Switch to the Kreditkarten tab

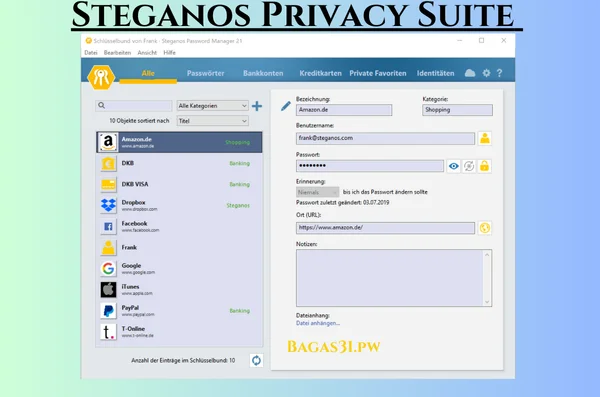320,73
